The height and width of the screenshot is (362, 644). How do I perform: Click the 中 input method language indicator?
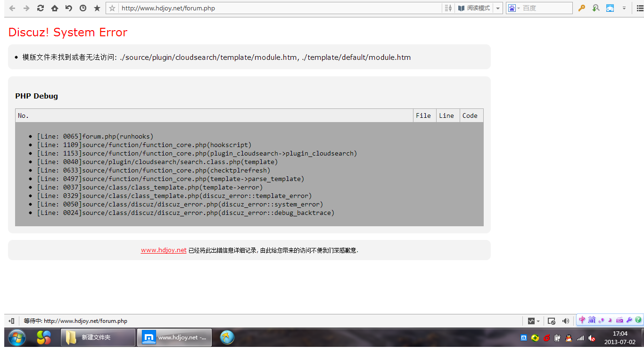(x=582, y=320)
